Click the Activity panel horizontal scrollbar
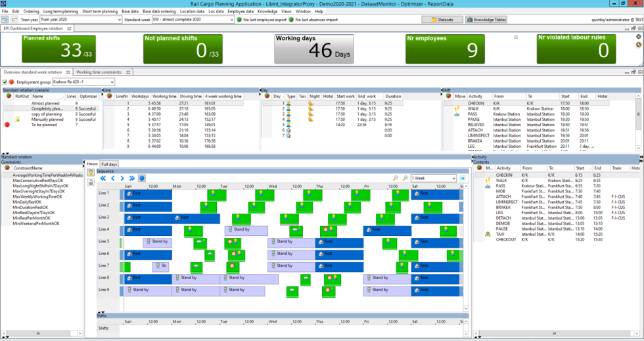 click(555, 333)
